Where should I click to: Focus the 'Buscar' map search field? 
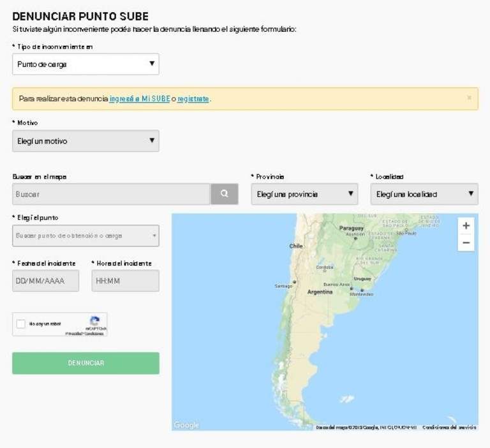tap(111, 194)
